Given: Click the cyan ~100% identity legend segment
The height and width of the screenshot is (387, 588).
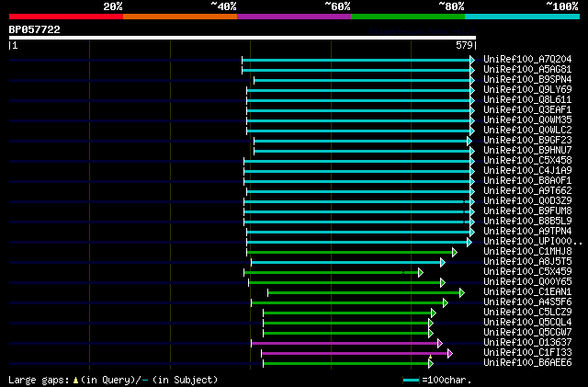Looking at the screenshot, I should (x=522, y=17).
